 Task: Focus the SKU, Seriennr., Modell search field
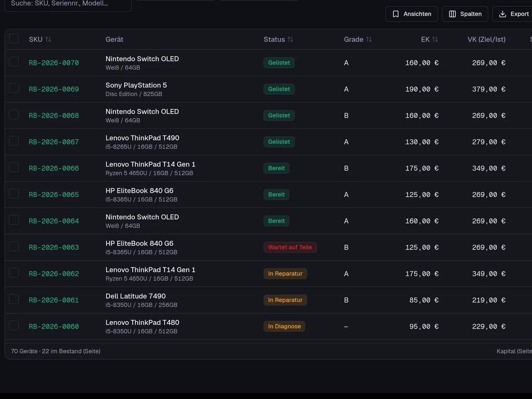[x=68, y=4]
